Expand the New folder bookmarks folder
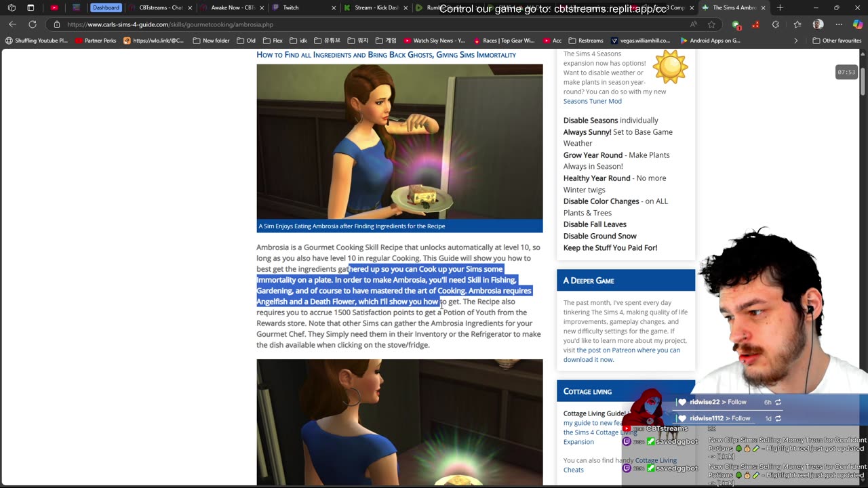The image size is (868, 488). tap(211, 41)
